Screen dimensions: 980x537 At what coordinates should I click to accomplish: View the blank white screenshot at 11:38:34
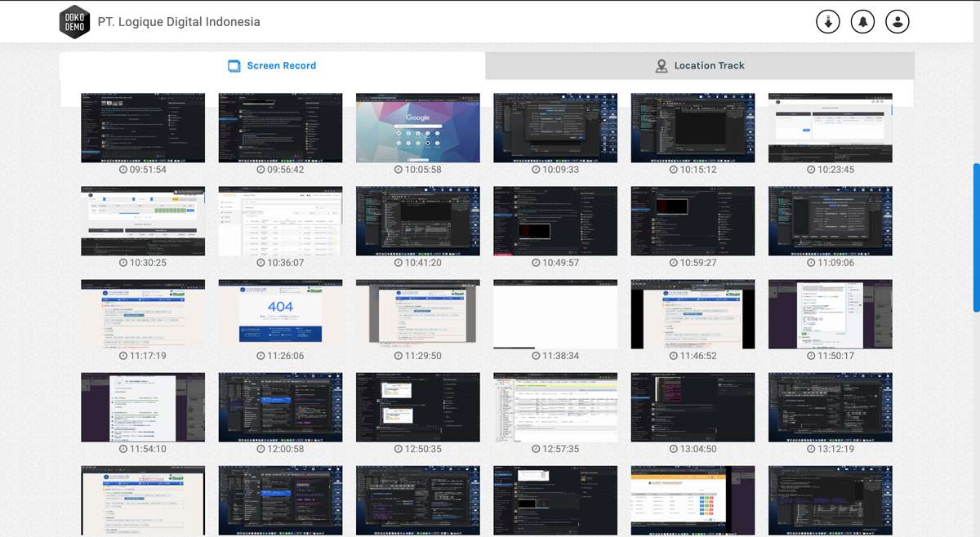click(x=555, y=313)
